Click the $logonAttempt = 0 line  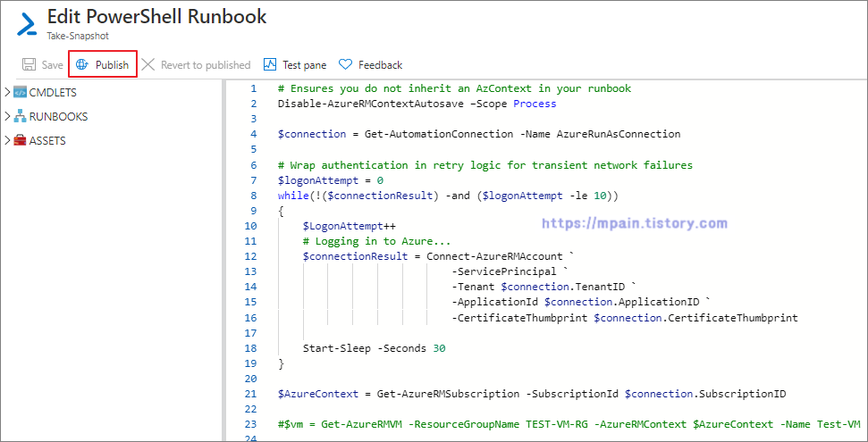331,180
